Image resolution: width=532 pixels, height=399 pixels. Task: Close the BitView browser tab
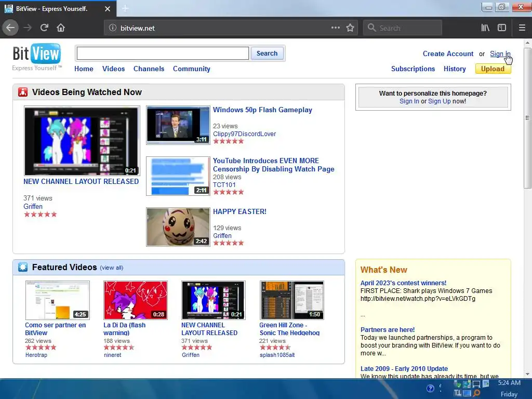(x=108, y=9)
